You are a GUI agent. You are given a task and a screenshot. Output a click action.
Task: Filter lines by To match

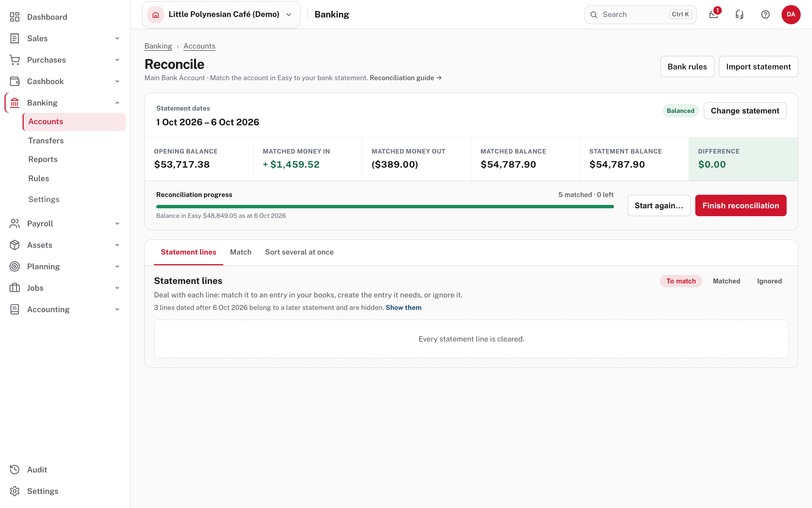pyautogui.click(x=681, y=281)
